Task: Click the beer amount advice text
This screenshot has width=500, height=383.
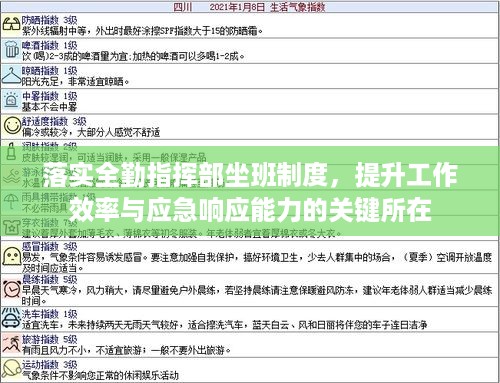Action: (x=133, y=56)
